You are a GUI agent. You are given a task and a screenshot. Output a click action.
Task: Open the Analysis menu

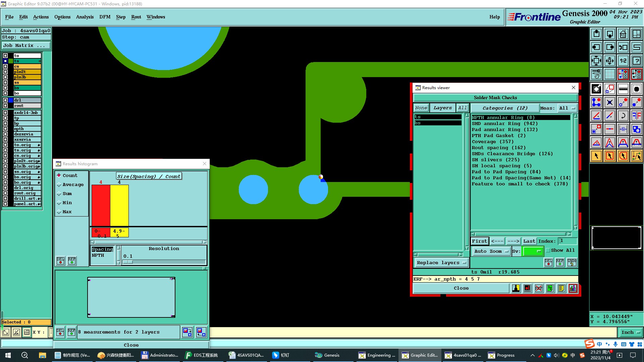(85, 17)
